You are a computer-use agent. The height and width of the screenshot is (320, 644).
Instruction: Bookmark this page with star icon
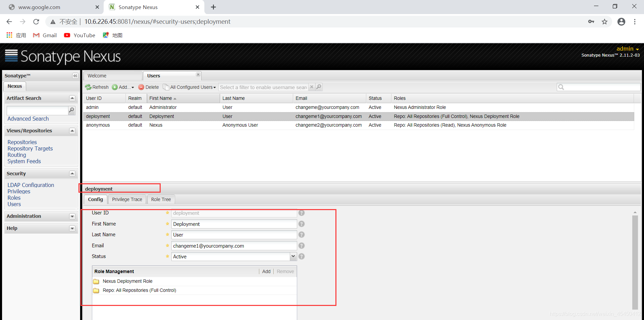pyautogui.click(x=604, y=22)
